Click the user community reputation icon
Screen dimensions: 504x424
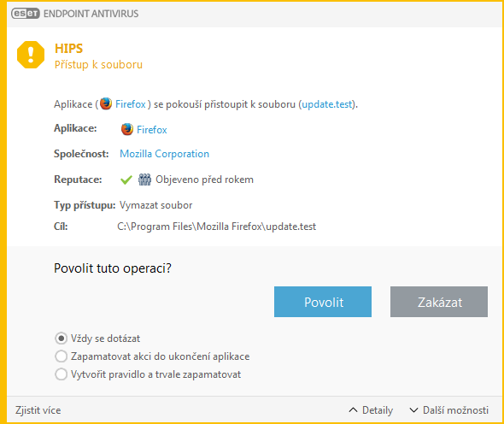pyautogui.click(x=144, y=180)
